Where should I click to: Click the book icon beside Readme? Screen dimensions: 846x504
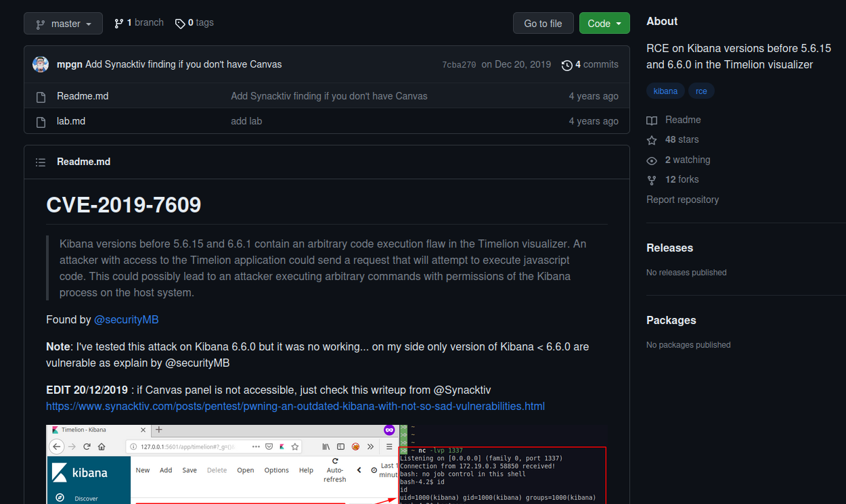point(652,120)
